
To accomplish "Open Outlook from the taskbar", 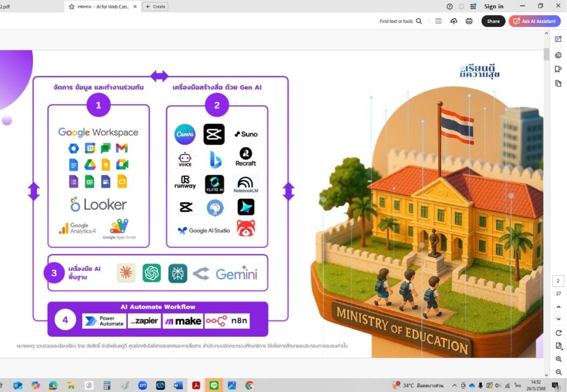I will [x=17, y=385].
